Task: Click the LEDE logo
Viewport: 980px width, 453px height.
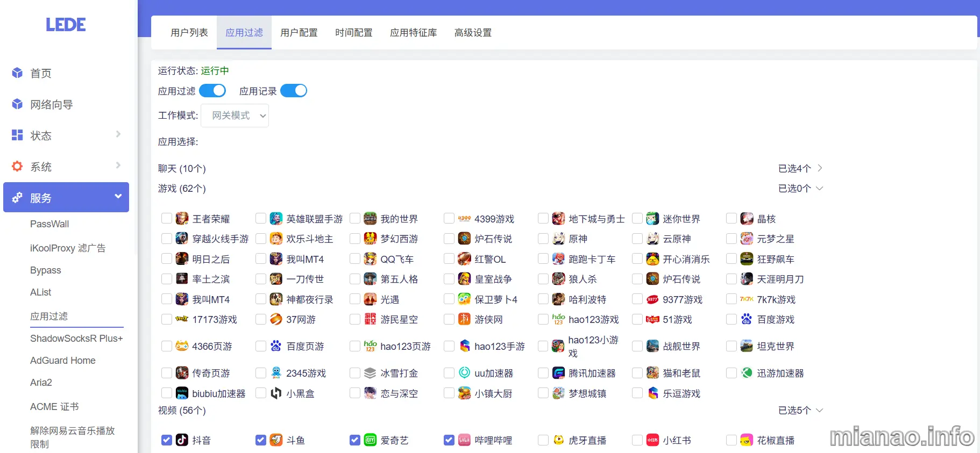Action: click(66, 25)
